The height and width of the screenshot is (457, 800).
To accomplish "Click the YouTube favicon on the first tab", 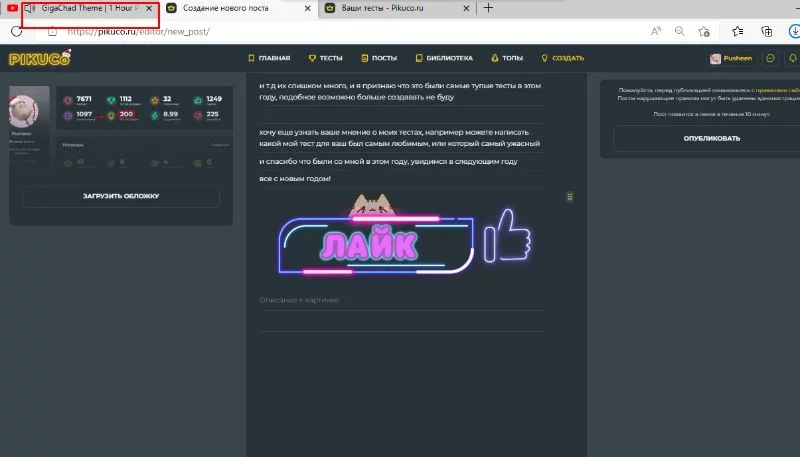I will pos(12,8).
